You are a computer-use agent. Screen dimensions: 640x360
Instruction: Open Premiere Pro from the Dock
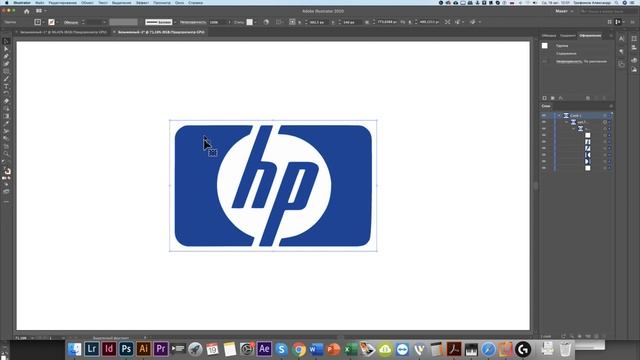pyautogui.click(x=161, y=349)
